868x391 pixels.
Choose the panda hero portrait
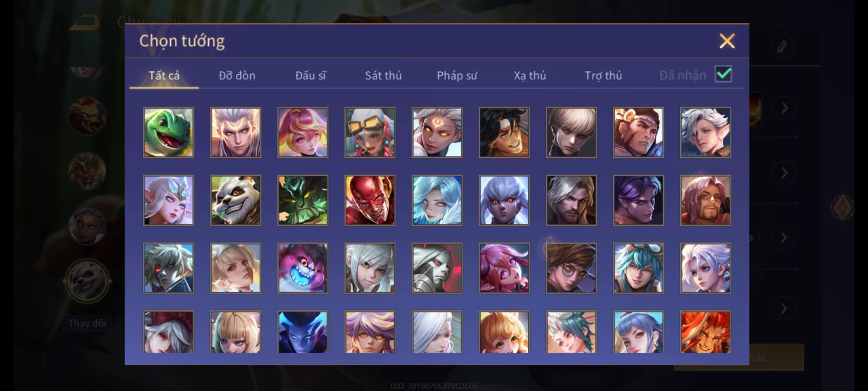(235, 200)
